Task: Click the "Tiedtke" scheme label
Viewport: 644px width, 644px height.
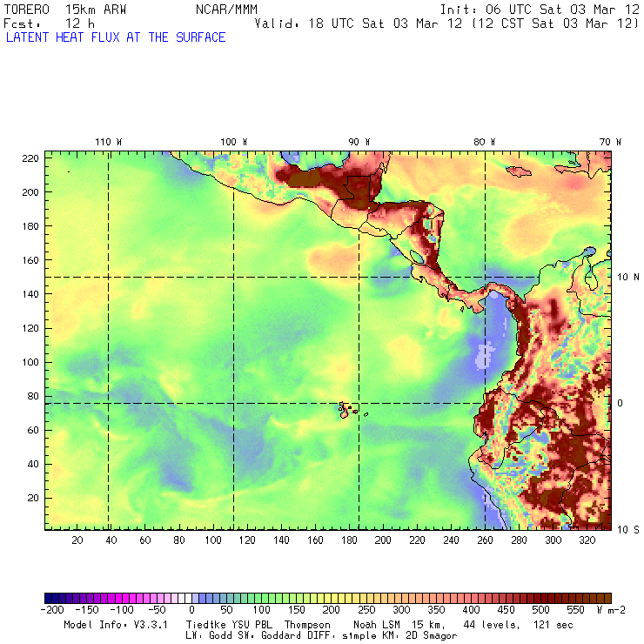Action: [205, 625]
